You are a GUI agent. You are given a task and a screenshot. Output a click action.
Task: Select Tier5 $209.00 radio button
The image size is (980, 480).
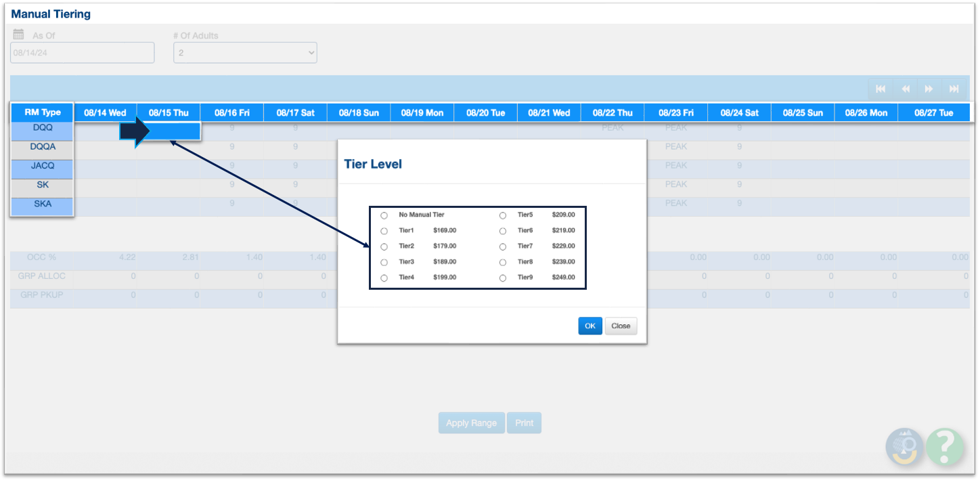[x=503, y=215]
